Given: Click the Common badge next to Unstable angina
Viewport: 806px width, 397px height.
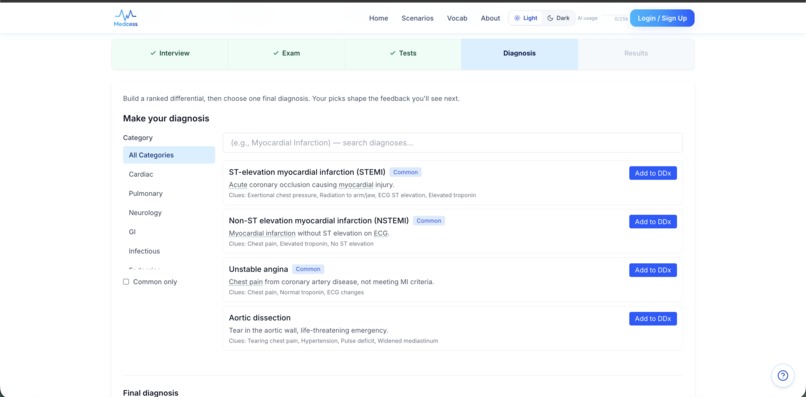Looking at the screenshot, I should [308, 269].
